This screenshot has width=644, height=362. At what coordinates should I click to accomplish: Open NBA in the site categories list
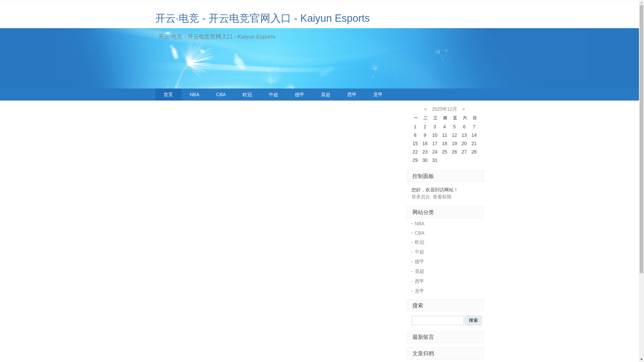point(420,224)
